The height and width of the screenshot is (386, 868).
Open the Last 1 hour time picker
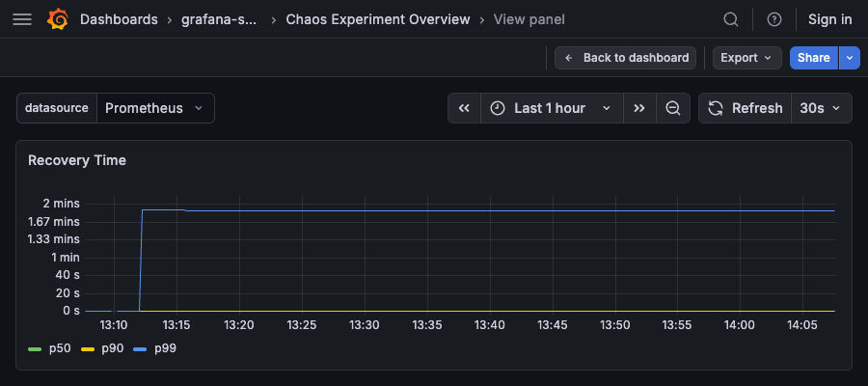click(x=550, y=108)
